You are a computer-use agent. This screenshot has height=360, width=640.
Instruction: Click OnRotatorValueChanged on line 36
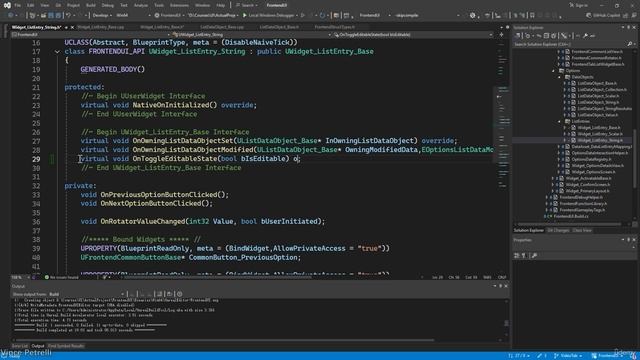(x=143, y=222)
